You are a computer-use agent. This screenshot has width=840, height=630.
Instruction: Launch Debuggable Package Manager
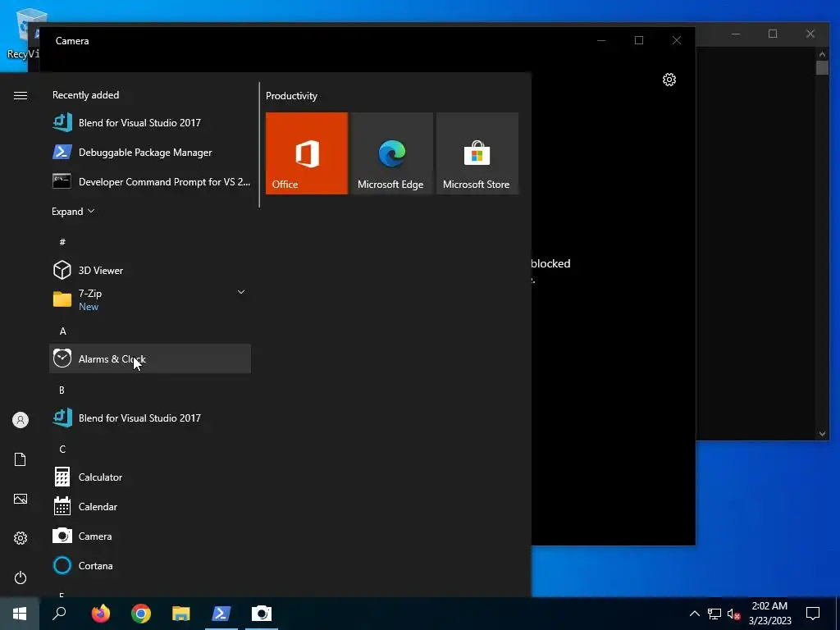(150, 152)
